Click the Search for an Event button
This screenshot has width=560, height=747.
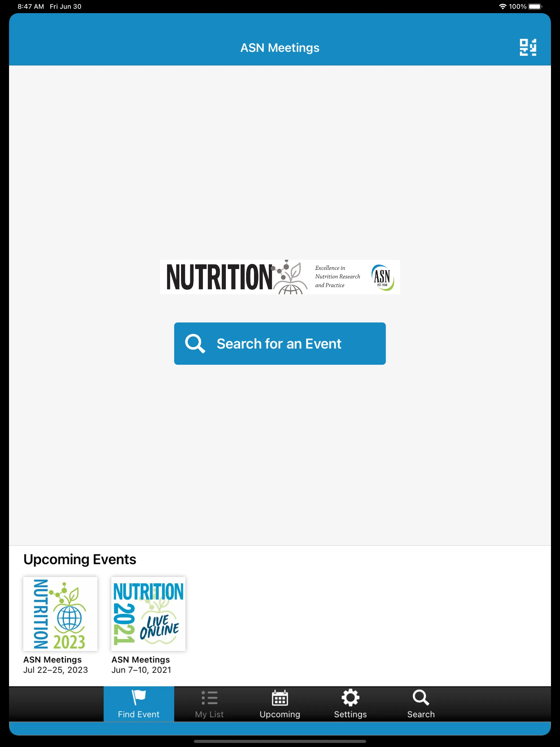(x=280, y=343)
